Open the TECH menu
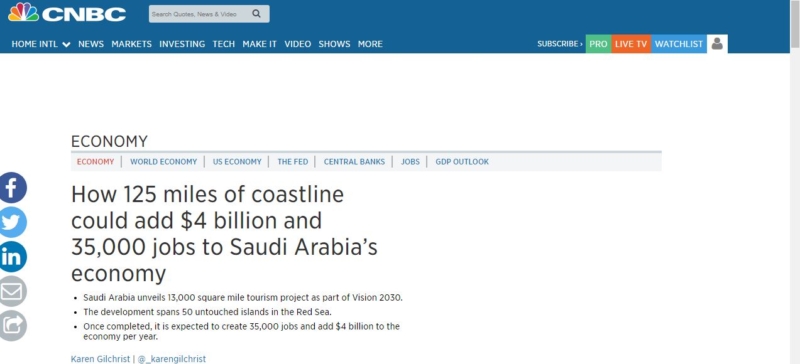The height and width of the screenshot is (364, 800). (223, 44)
